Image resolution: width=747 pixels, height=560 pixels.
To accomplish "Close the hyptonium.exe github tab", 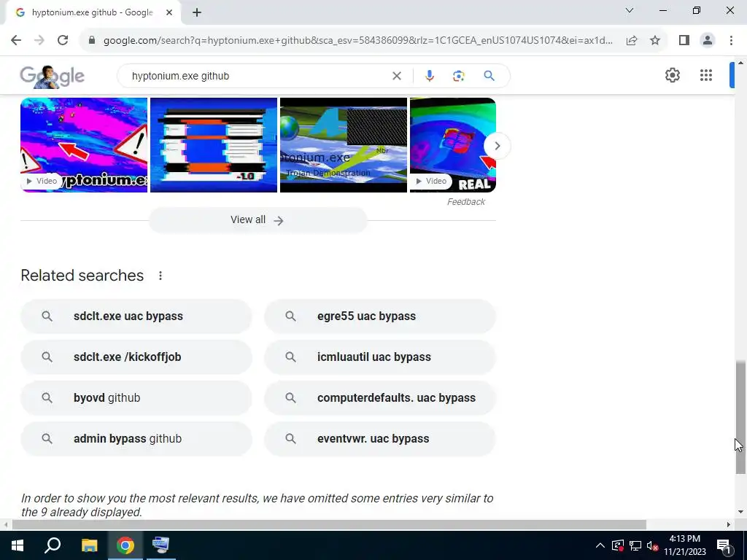I will pos(169,12).
